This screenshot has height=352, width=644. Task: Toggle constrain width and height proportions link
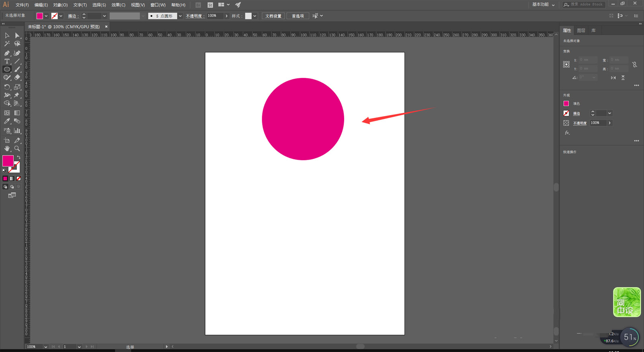pos(634,64)
